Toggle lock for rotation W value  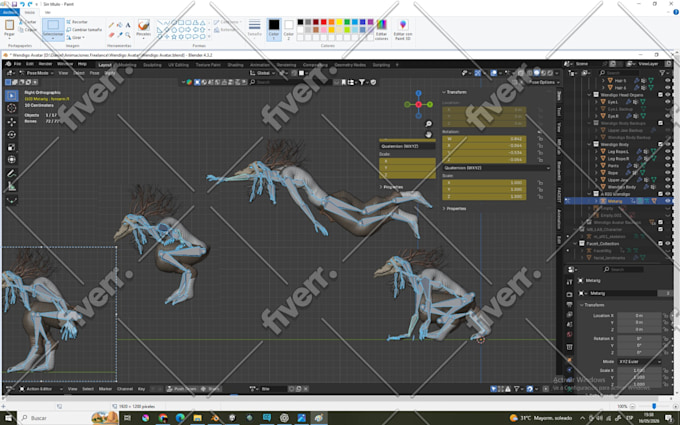[x=540, y=139]
